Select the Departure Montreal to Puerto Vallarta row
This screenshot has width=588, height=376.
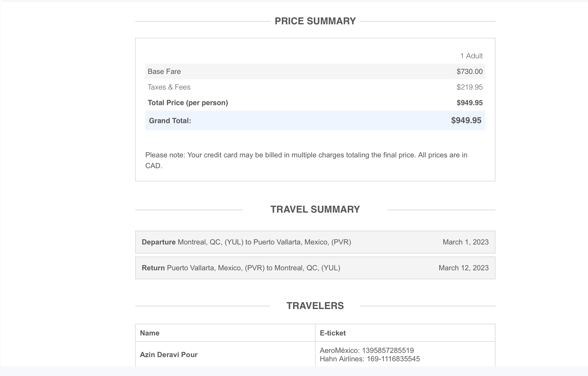(246, 242)
